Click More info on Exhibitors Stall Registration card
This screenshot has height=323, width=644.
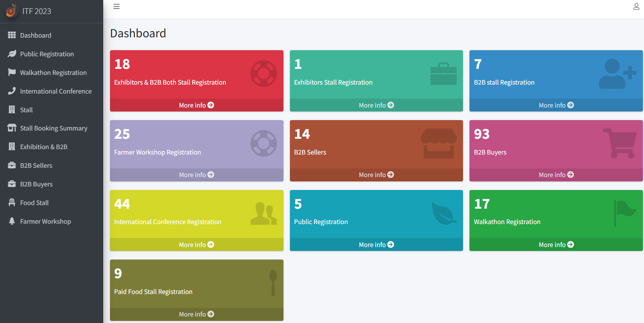coord(376,105)
